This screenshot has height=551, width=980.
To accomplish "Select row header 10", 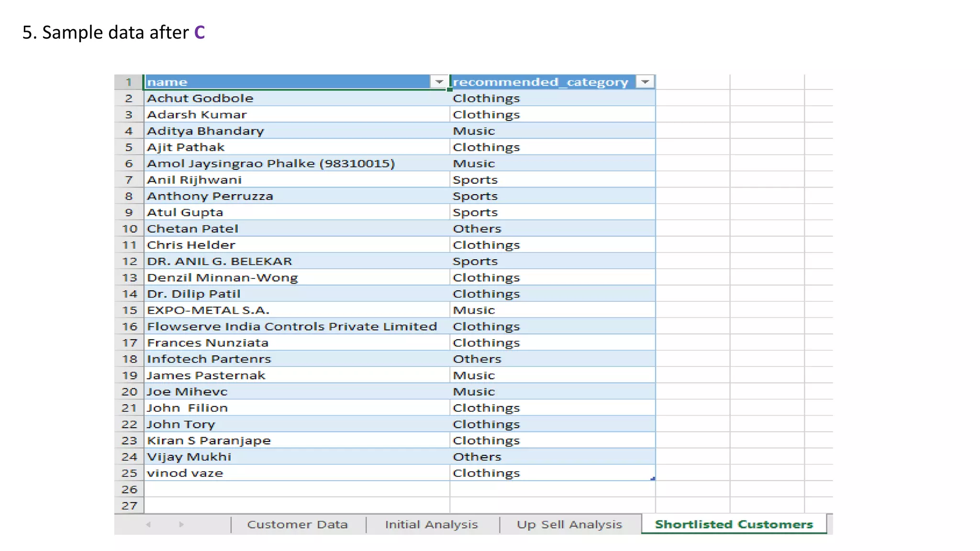I will (x=129, y=229).
